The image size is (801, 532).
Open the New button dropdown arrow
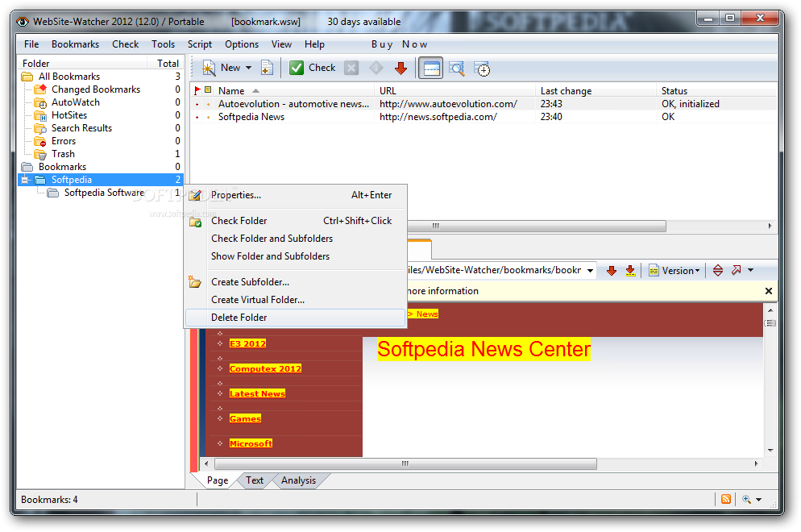click(x=249, y=68)
